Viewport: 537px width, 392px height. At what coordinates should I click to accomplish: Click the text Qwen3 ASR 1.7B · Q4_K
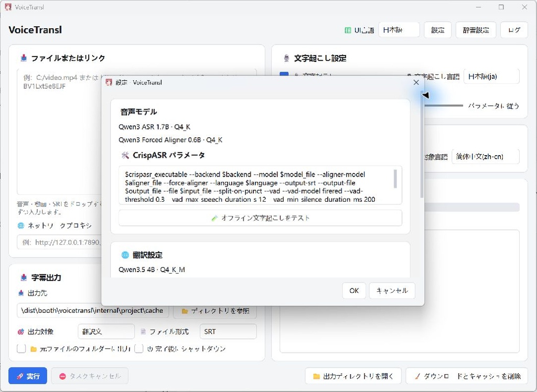(x=155, y=127)
